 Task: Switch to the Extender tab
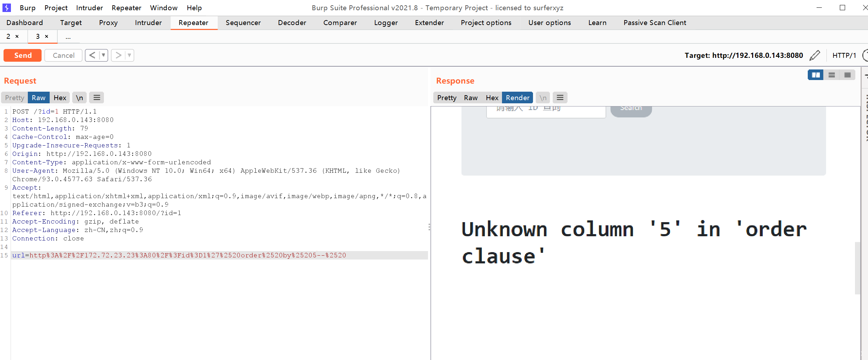[429, 23]
